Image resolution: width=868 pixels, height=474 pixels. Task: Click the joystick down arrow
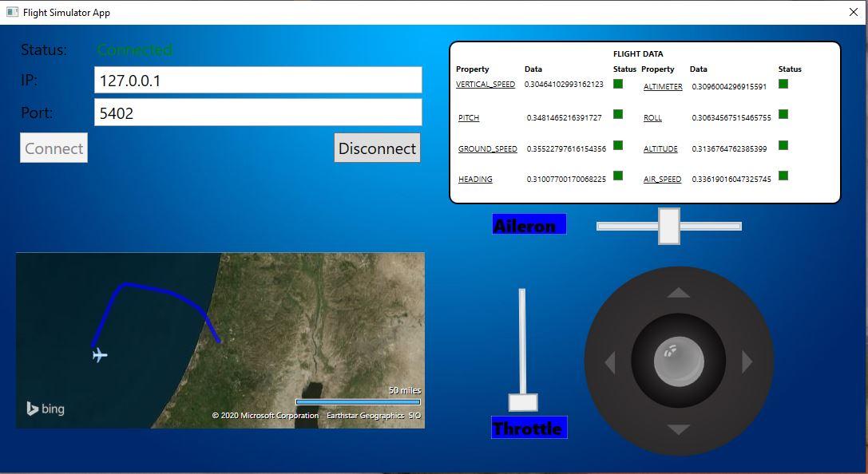click(x=679, y=430)
